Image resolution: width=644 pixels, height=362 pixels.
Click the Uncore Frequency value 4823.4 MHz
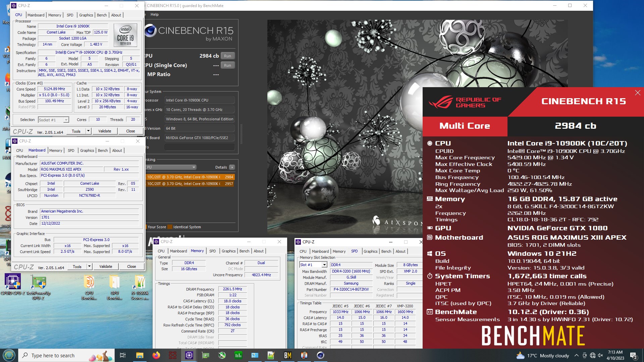tap(261, 275)
